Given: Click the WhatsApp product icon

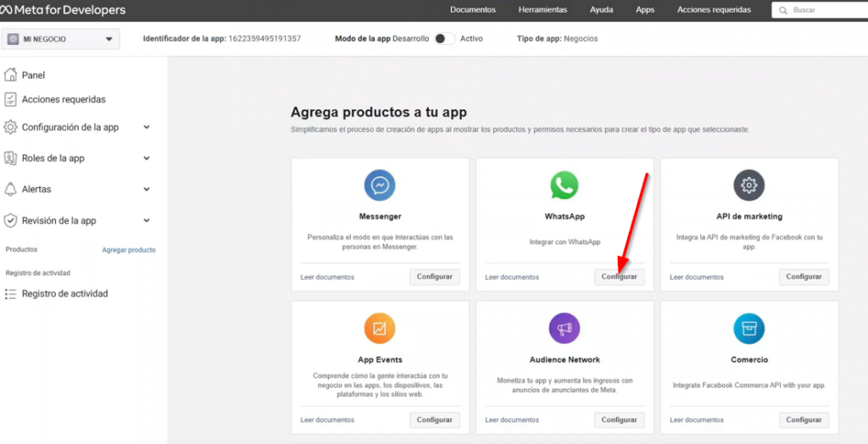Looking at the screenshot, I should pos(565,185).
